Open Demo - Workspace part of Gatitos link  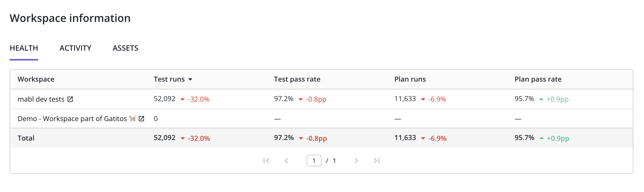[x=72, y=119]
